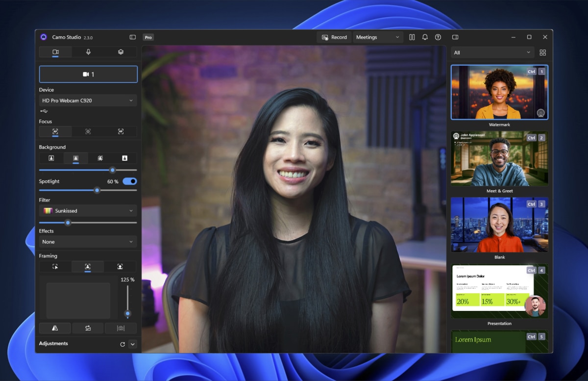
Task: Choose the selected underlined Focus mode icon
Action: pyautogui.click(x=55, y=131)
